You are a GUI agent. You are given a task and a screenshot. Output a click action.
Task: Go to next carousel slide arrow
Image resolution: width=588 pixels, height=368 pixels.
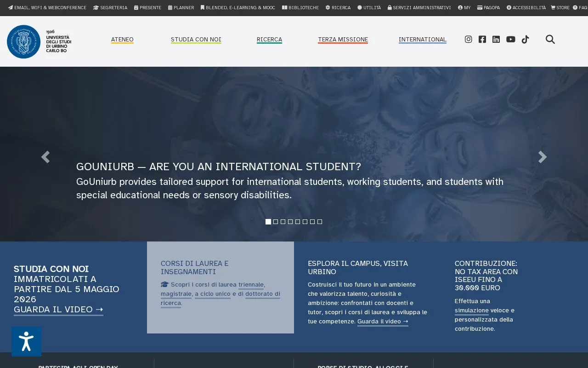pyautogui.click(x=543, y=157)
